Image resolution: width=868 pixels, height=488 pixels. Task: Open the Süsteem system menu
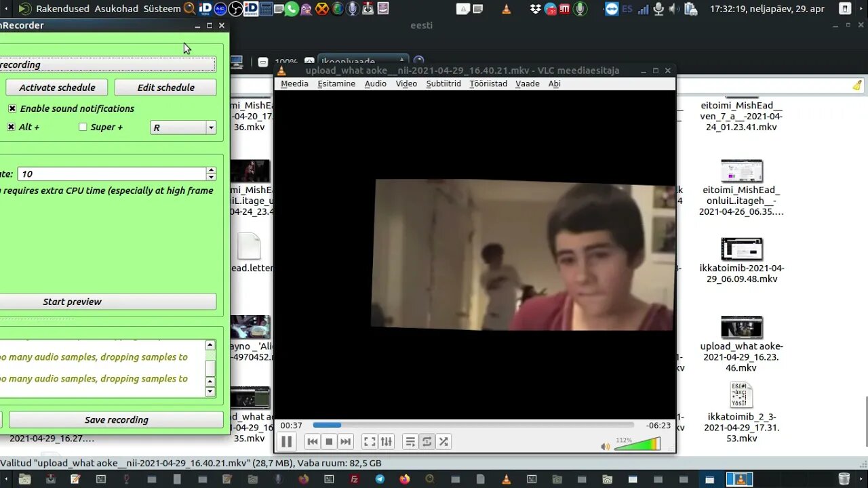tap(162, 9)
